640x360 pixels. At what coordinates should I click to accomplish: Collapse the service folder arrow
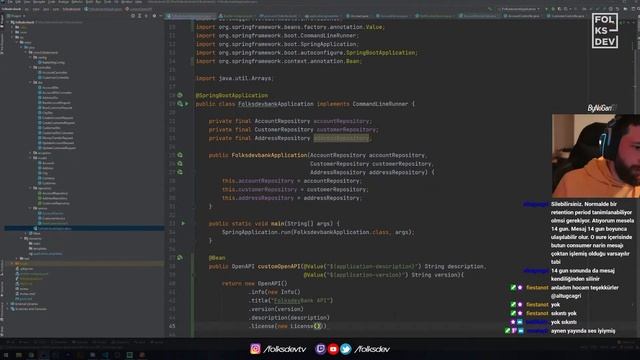[x=31, y=208]
